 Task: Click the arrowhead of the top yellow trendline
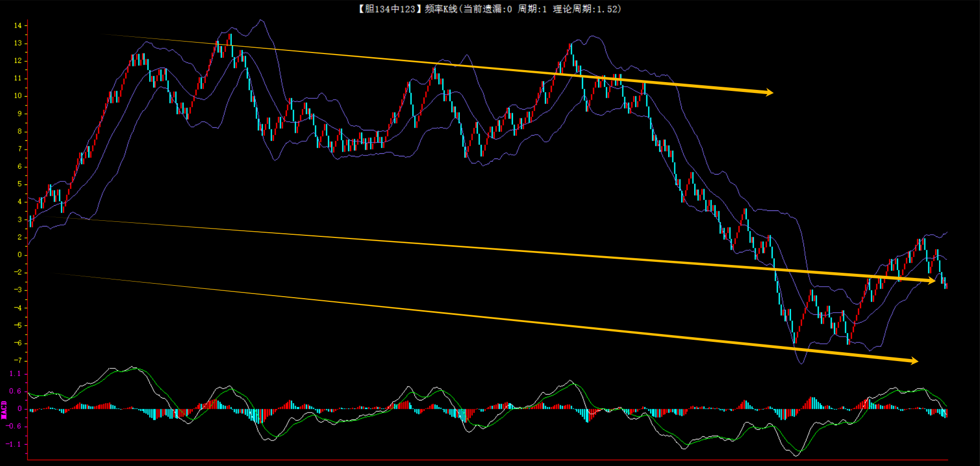coord(769,92)
